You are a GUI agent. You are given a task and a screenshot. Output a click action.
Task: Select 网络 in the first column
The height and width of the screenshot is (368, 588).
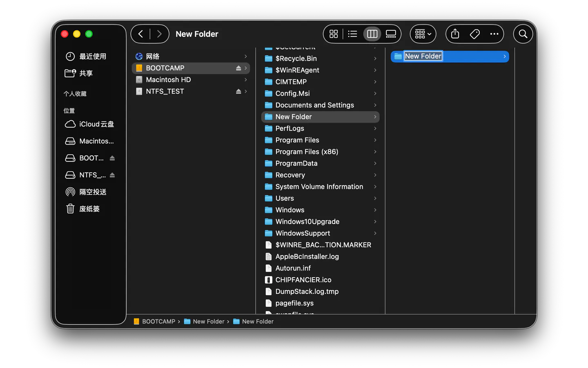[191, 56]
